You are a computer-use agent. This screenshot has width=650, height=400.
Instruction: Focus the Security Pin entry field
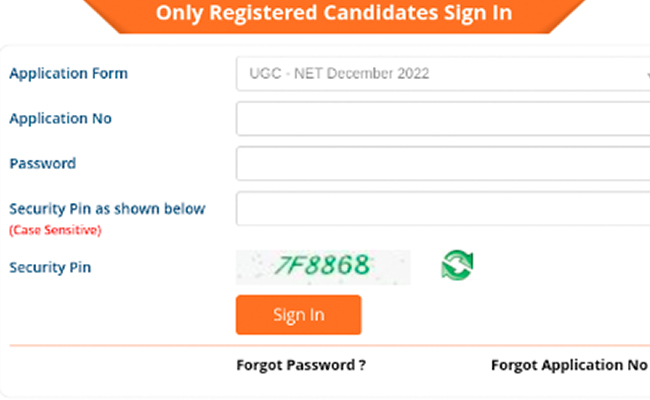click(x=440, y=209)
